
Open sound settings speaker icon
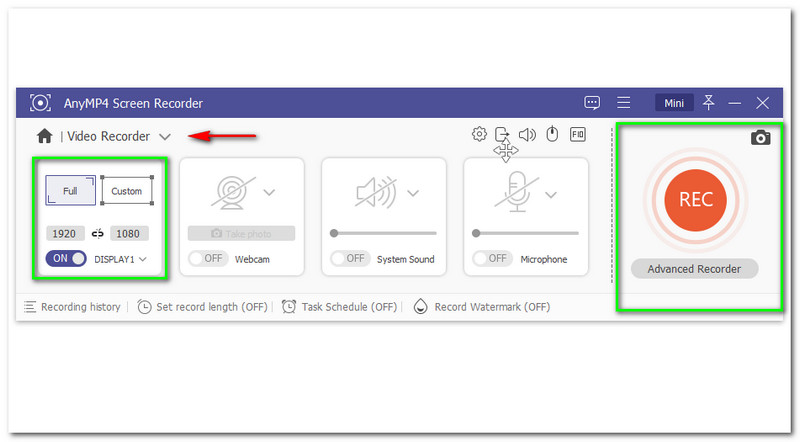[527, 134]
